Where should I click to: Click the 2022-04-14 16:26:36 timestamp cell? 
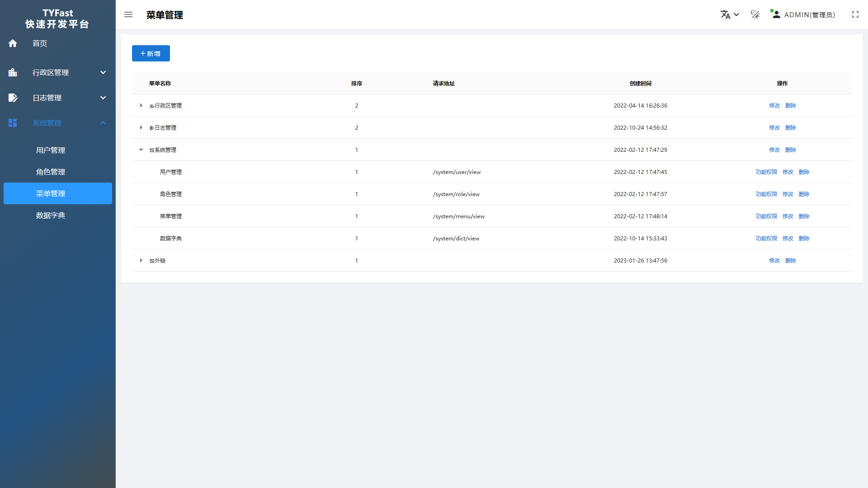tap(641, 105)
